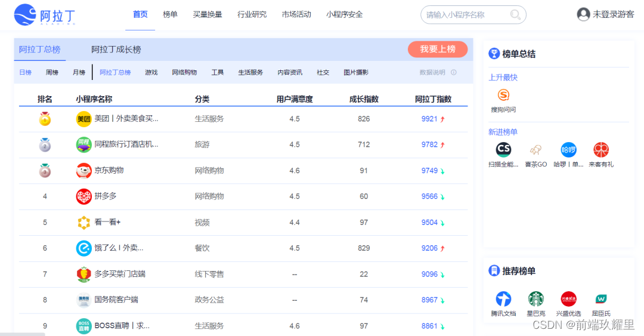Click the 来客有礼 icon
Image resolution: width=644 pixels, height=336 pixels.
click(x=601, y=150)
